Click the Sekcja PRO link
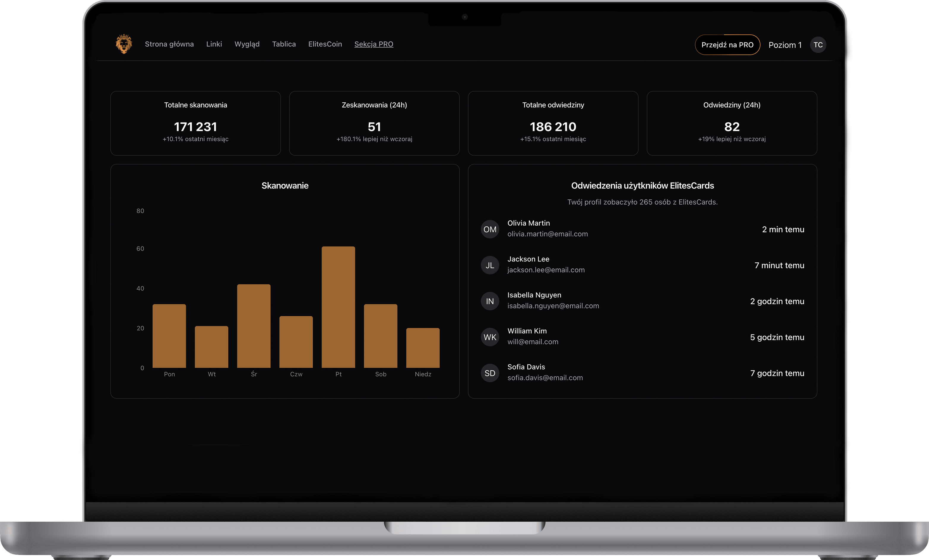The width and height of the screenshot is (929, 560). [x=374, y=44]
